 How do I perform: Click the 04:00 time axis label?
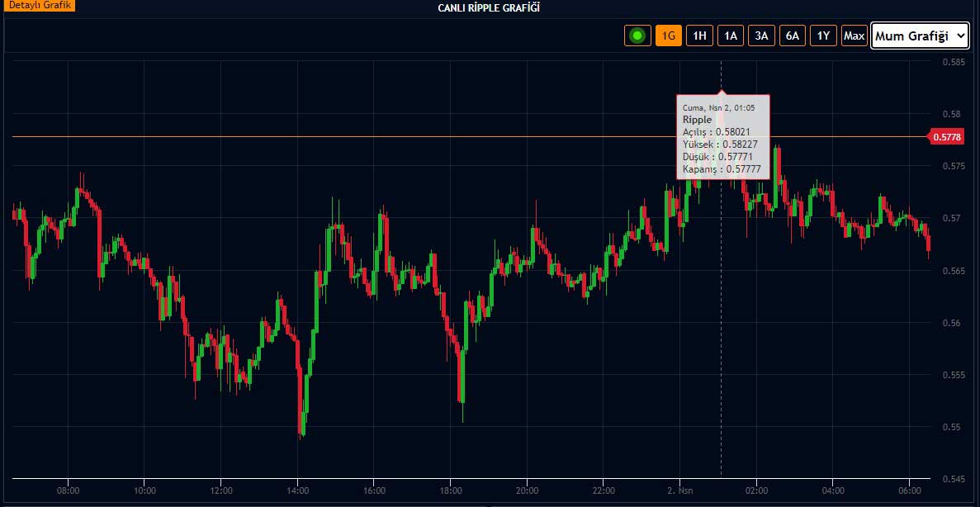(x=833, y=490)
